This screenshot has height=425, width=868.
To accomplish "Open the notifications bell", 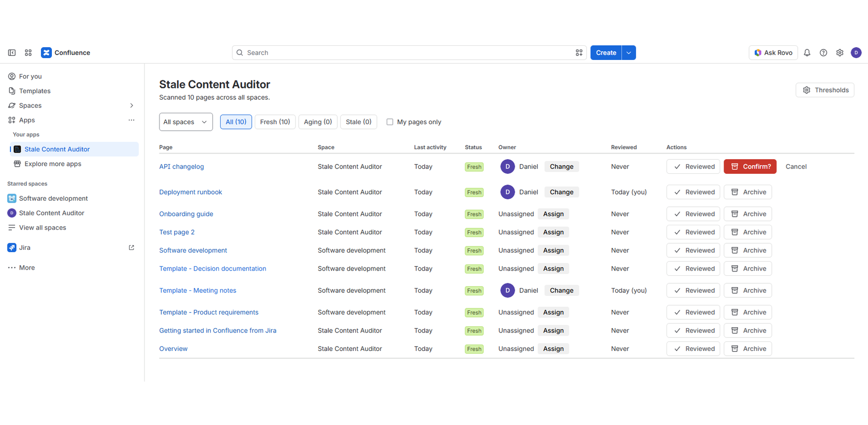I will coord(807,53).
